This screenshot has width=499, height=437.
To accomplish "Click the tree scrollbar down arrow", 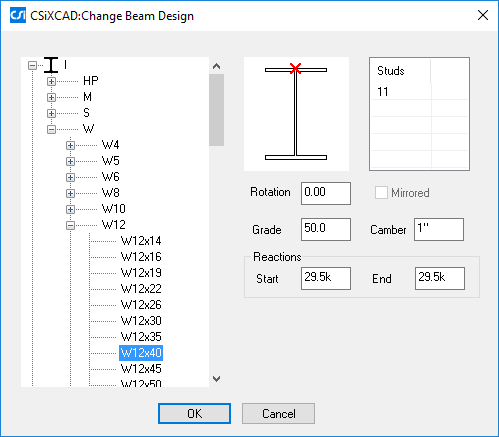I will 216,379.
